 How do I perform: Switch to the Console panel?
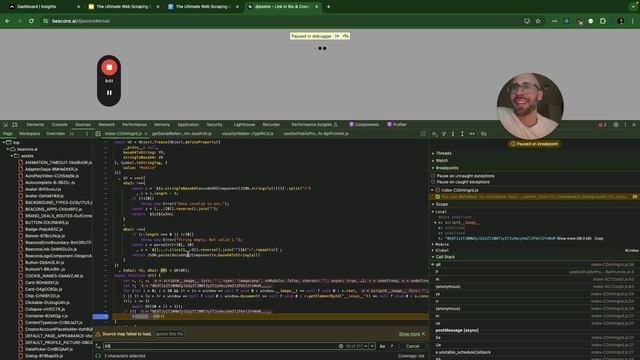[60, 125]
